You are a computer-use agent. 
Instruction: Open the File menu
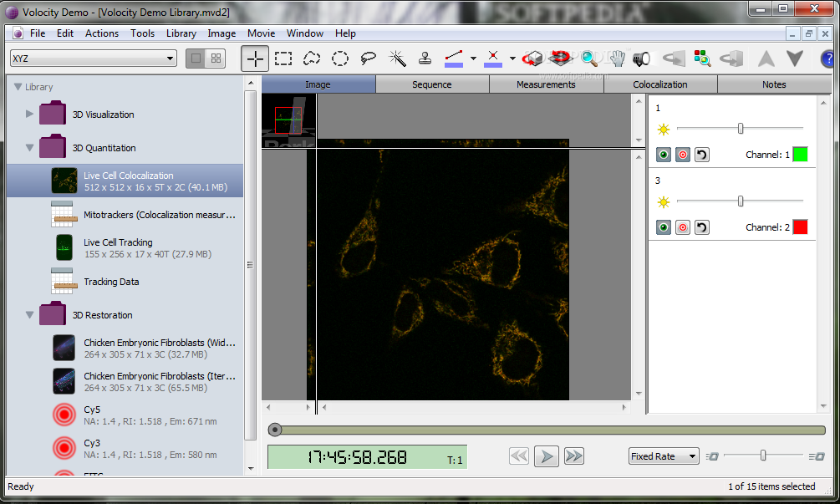(x=38, y=33)
